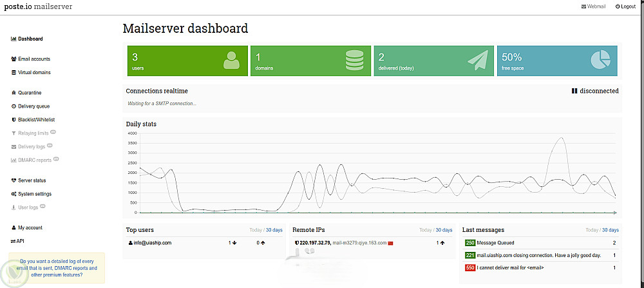Click the premium badge next to User logs
Viewport: 644px width, 288px height.
click(43, 206)
